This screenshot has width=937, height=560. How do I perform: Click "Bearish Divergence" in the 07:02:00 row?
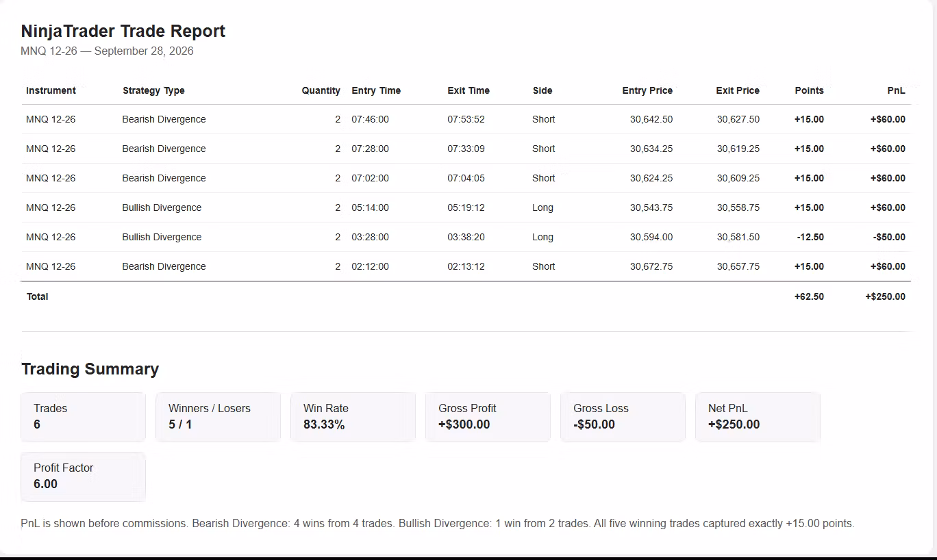click(164, 178)
